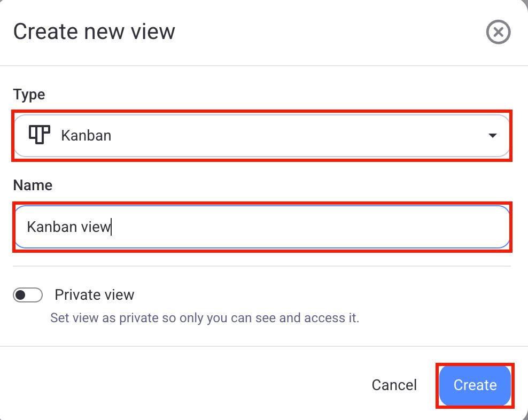Click the "Create new view" dialog heading

(x=94, y=32)
